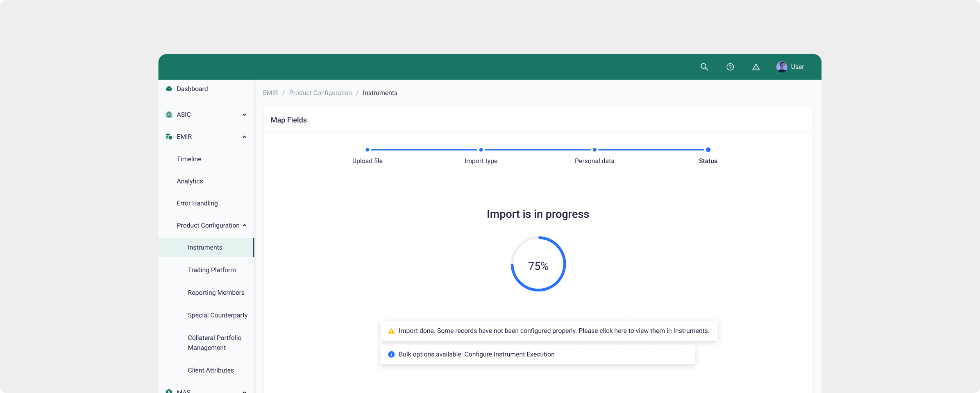Click the Product Configuration sidebar label

tap(208, 225)
